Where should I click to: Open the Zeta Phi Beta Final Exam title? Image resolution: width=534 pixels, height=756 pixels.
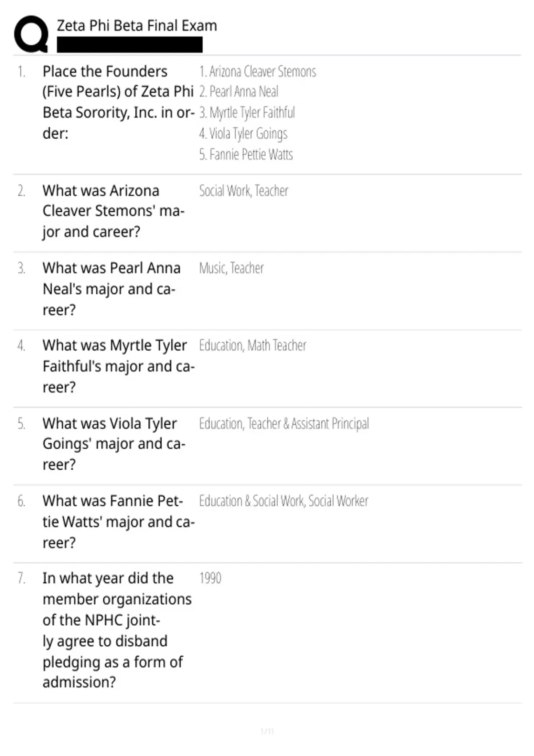(137, 26)
